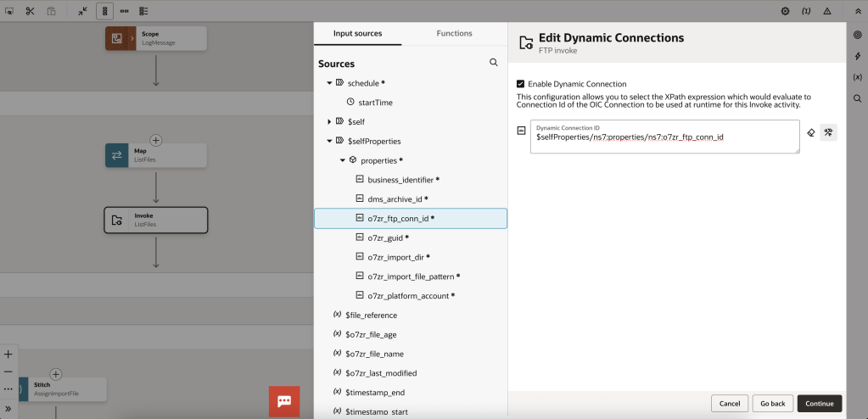Select the Input sources tab
Image resolution: width=868 pixels, height=419 pixels.
point(357,33)
